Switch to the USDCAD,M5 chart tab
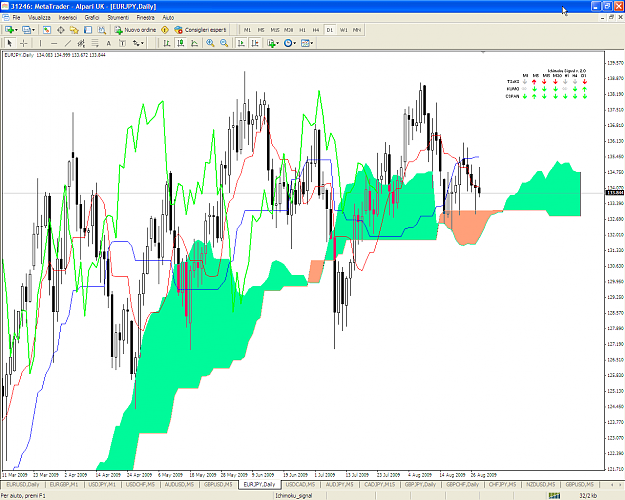This screenshot has width=625, height=500. pyautogui.click(x=300, y=485)
